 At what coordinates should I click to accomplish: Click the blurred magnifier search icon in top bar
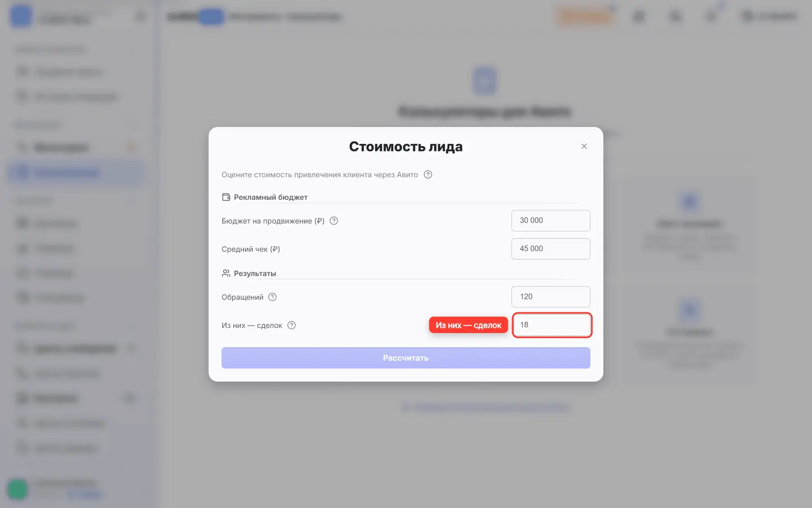[x=675, y=16]
